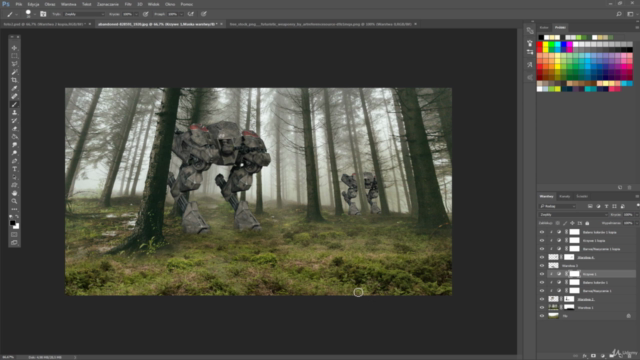This screenshot has height=360, width=640.
Task: Switch to the Ścieżki tab
Action: pos(582,196)
